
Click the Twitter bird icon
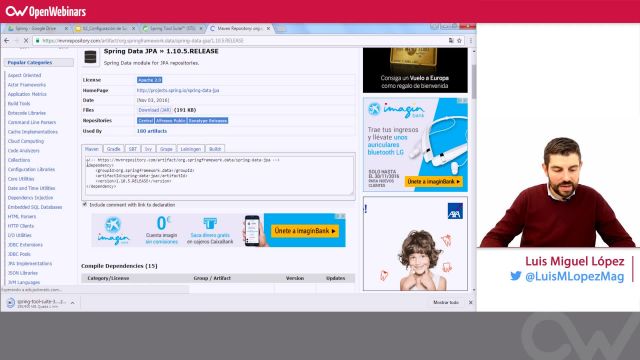coord(516,276)
